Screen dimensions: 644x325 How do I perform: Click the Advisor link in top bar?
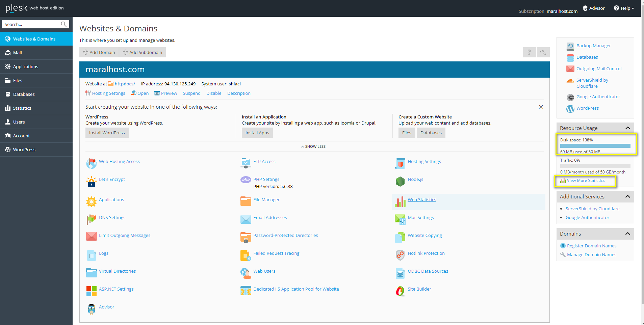coord(594,8)
